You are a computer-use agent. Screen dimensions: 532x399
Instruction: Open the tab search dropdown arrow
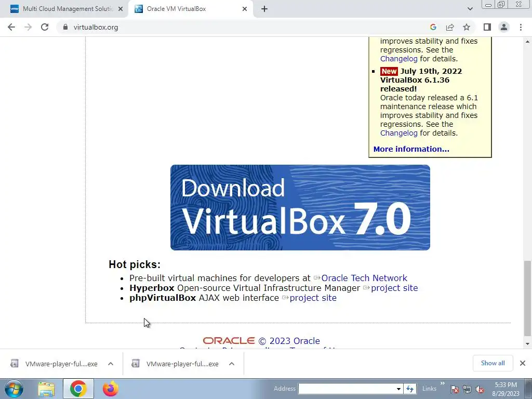pos(470,9)
